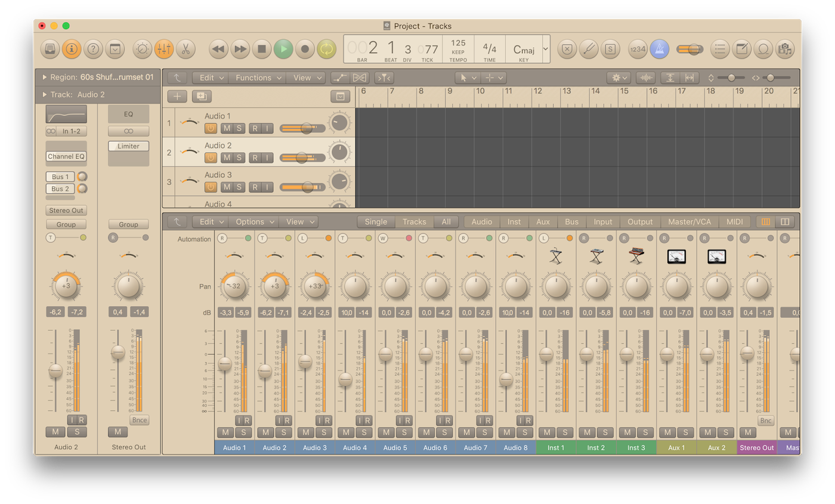Open the mixer Options menu
835x504 pixels.
pos(253,222)
